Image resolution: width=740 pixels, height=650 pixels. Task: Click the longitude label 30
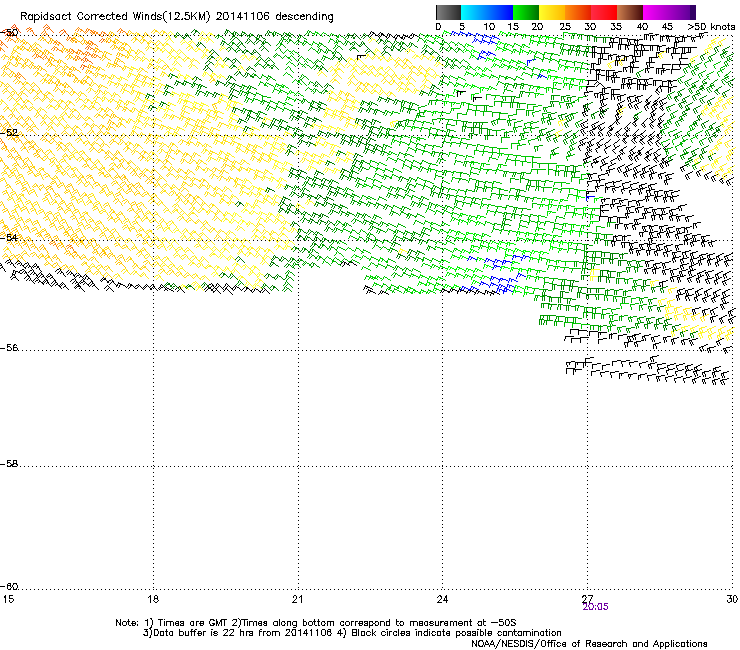tap(732, 599)
